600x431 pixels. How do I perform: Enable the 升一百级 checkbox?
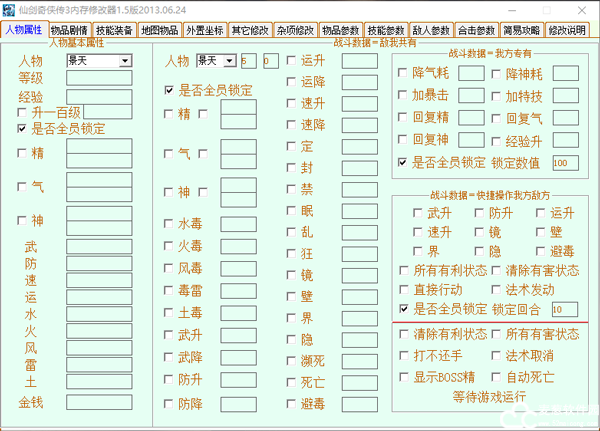[23, 112]
